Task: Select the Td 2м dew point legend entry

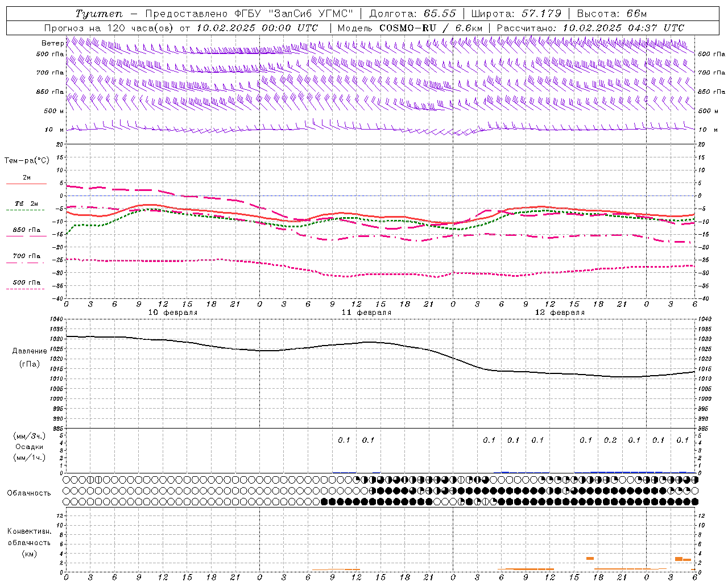Action: pos(26,206)
